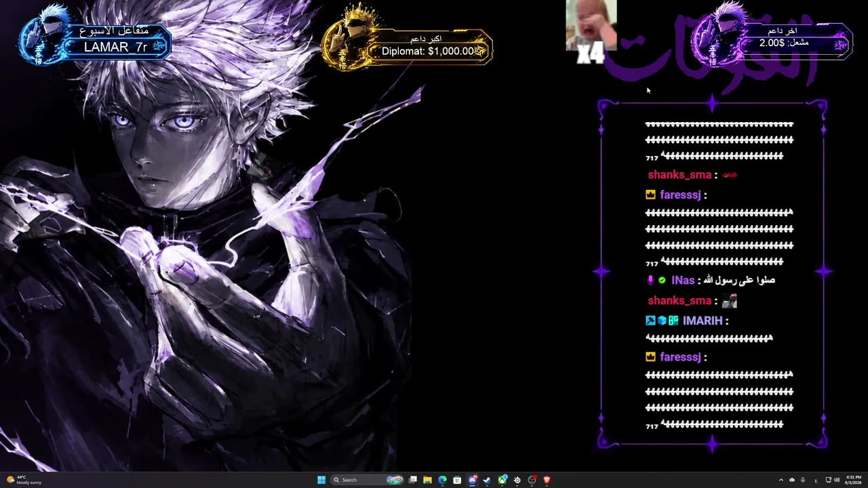Viewport: 868px width, 488px height.
Task: Click the OneDrive cloud tray icon
Action: pos(792,480)
